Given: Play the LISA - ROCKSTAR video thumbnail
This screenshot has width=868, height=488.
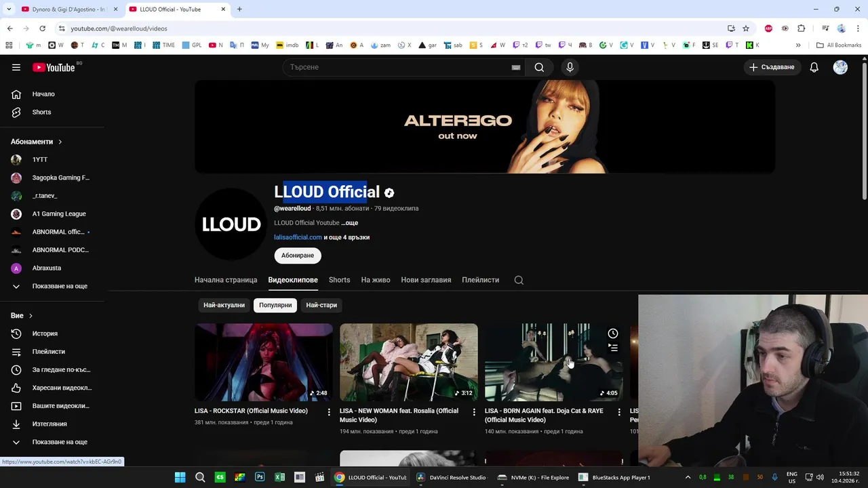Looking at the screenshot, I should coord(264,362).
